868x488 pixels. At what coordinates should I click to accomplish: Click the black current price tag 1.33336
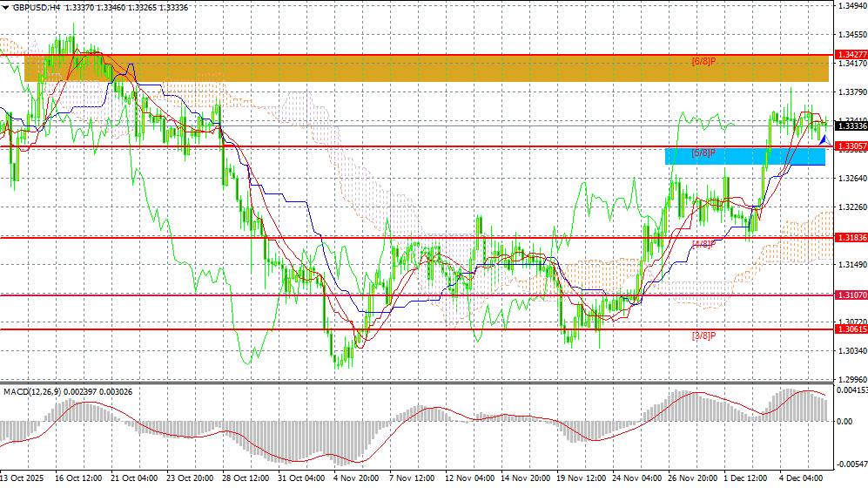[852, 126]
